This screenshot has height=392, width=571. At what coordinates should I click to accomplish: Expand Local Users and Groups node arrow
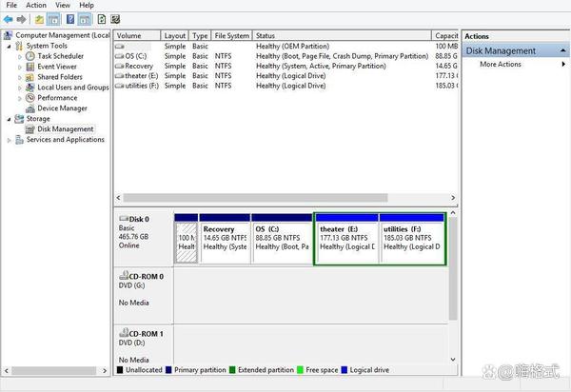point(20,88)
